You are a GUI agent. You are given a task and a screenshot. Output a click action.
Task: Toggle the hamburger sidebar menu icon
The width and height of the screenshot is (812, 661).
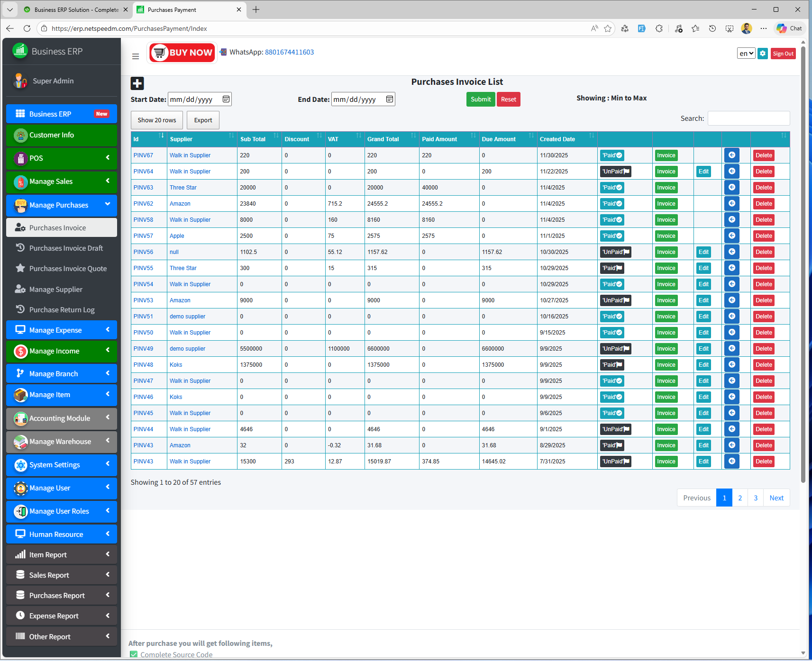click(136, 56)
